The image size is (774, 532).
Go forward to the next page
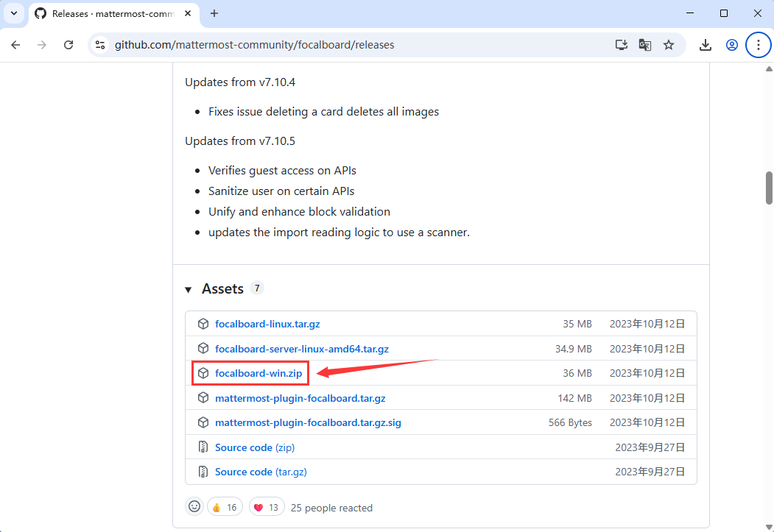[42, 45]
